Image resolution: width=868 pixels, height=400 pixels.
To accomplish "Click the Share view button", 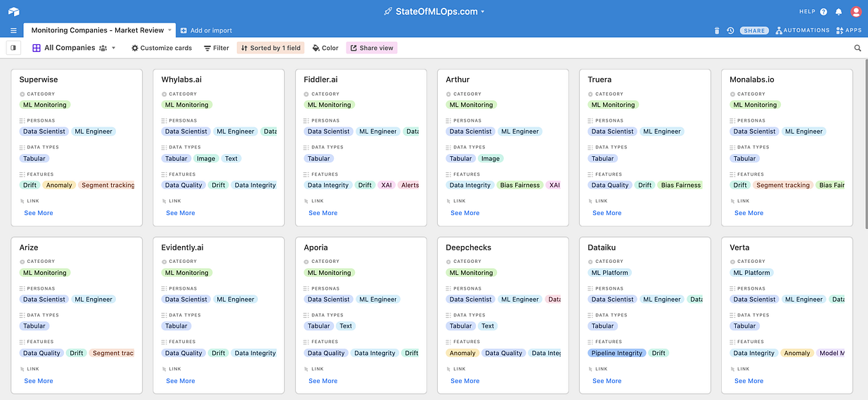I will [x=371, y=48].
